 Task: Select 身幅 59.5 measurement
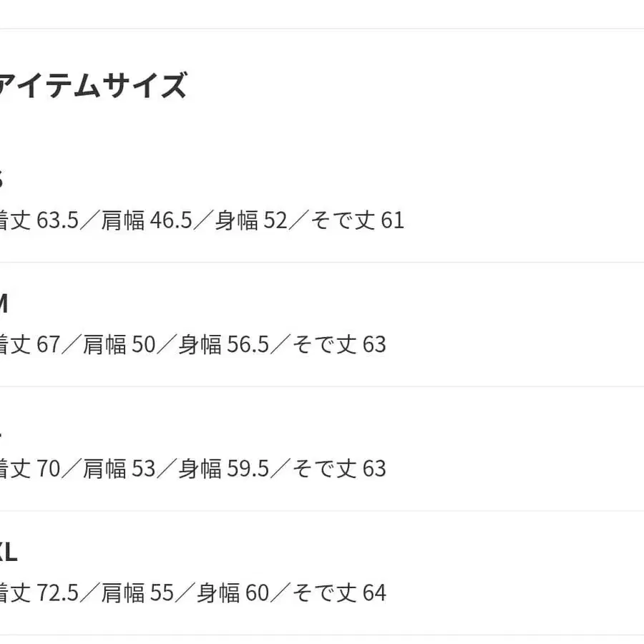pyautogui.click(x=223, y=469)
